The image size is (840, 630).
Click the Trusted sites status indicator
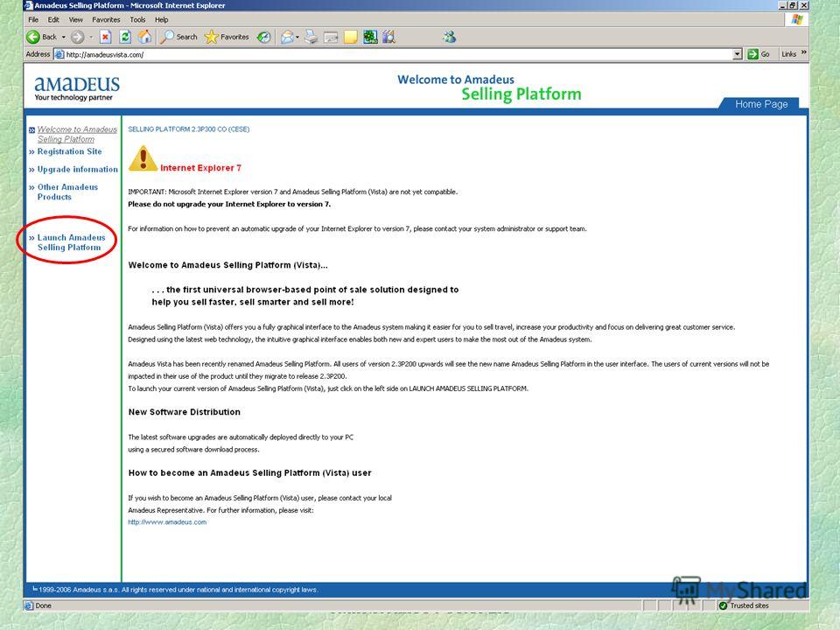[744, 605]
